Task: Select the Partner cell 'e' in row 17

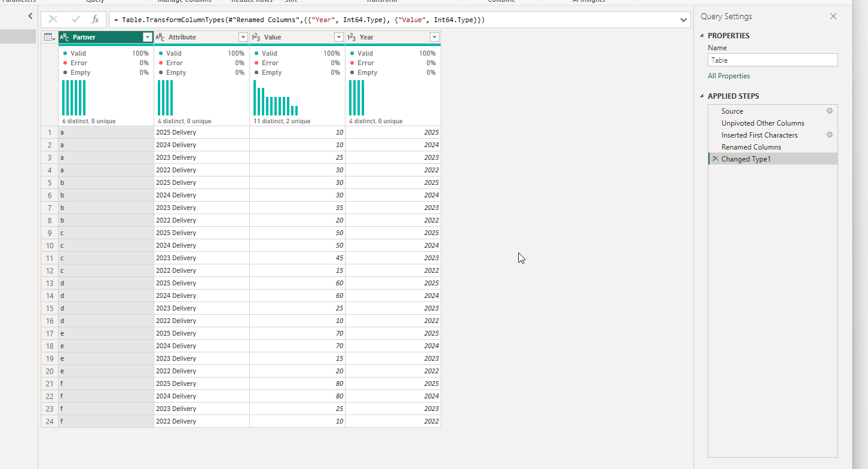Action: [x=106, y=333]
